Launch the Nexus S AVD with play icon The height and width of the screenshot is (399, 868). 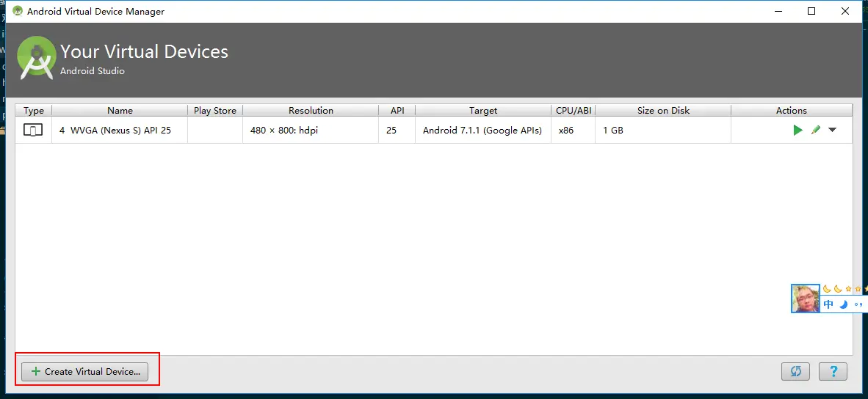798,131
